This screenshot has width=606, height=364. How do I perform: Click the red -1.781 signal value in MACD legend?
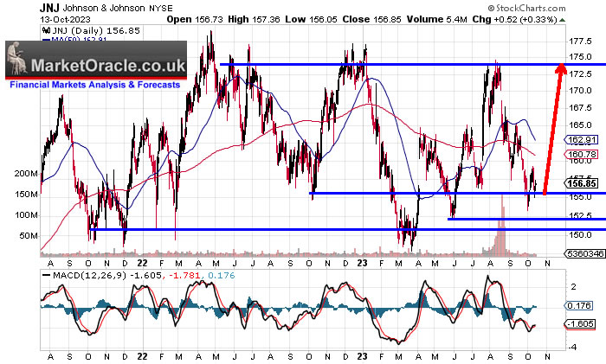tap(184, 276)
